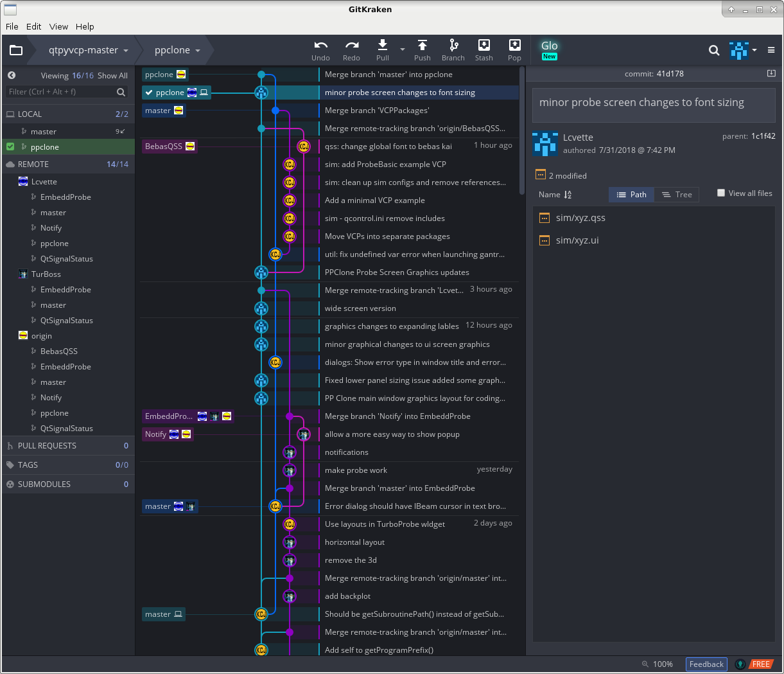Click the commit node for 'allow a more easy way'
The image size is (784, 674).
click(304, 434)
